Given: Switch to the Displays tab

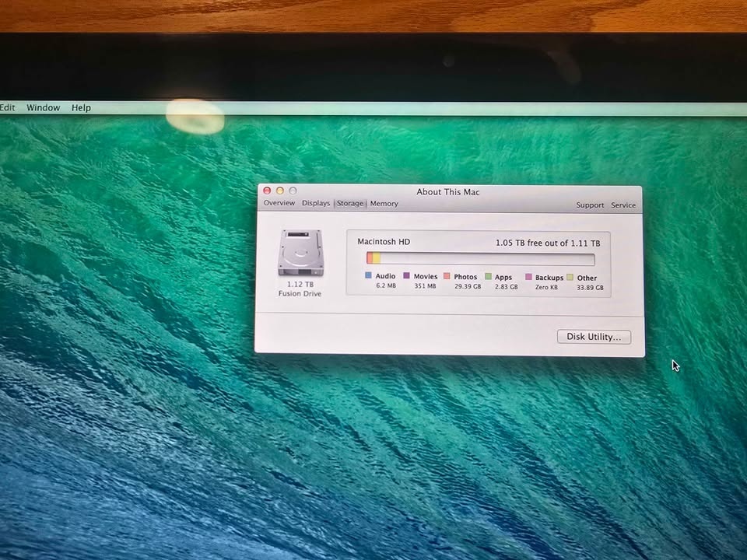Looking at the screenshot, I should click(x=316, y=203).
